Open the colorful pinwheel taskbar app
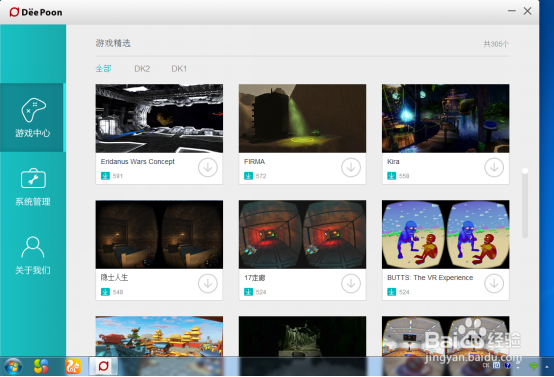Image resolution: width=554 pixels, height=377 pixels. pyautogui.click(x=41, y=366)
